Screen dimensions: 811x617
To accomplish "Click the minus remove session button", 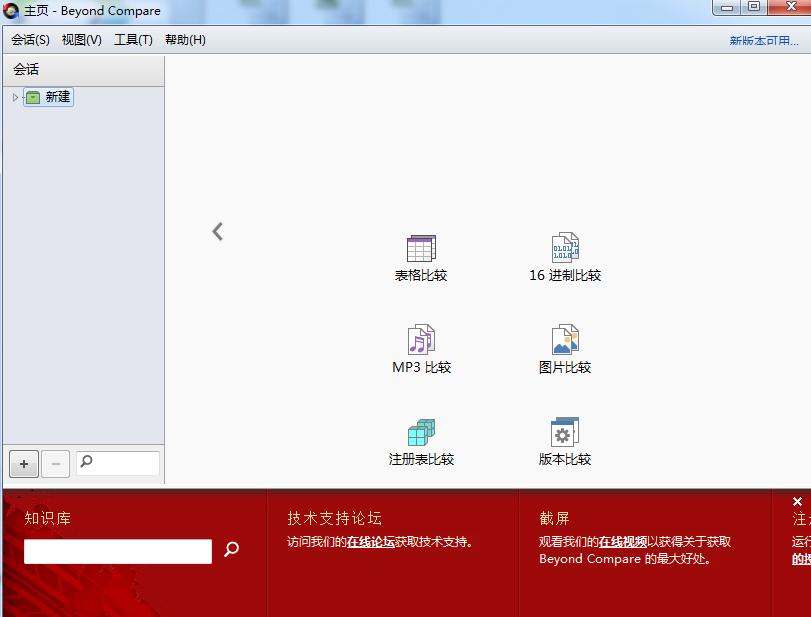I will [55, 464].
